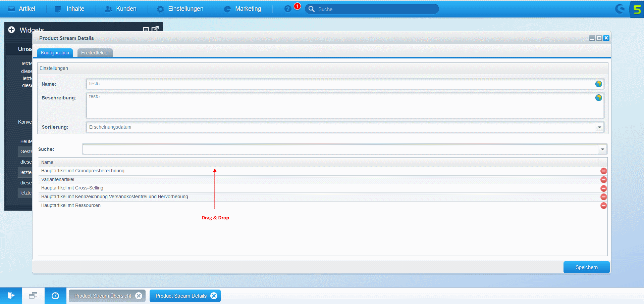This screenshot has height=304, width=644.
Task: Open the Artikel menu
Action: (x=22, y=9)
